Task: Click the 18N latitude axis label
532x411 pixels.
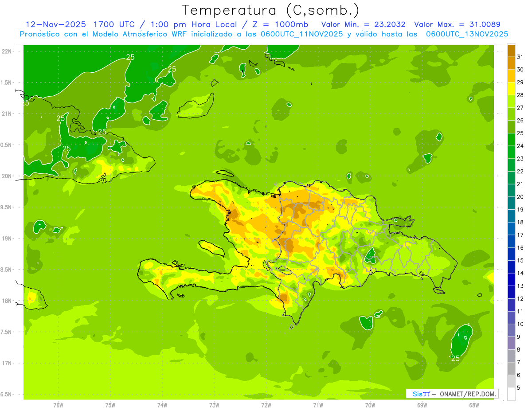Action: pyautogui.click(x=8, y=301)
